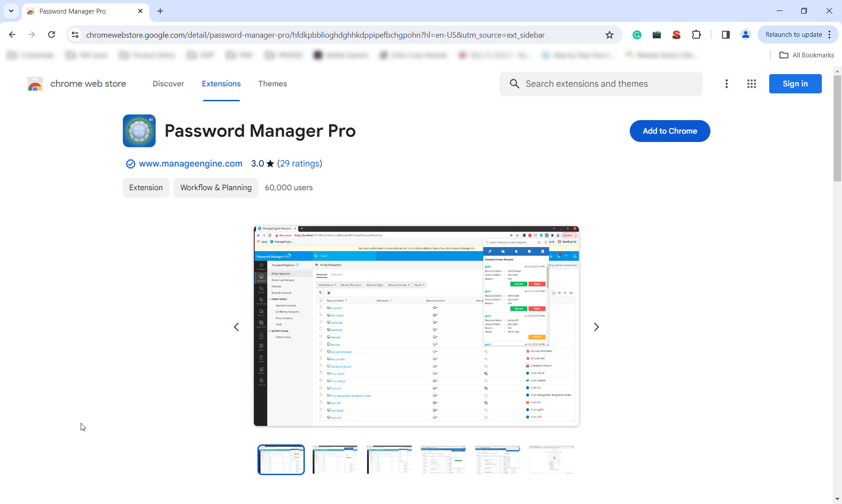Click the three-dot menu icon in Chrome
Screen dimensions: 842x504
click(830, 34)
